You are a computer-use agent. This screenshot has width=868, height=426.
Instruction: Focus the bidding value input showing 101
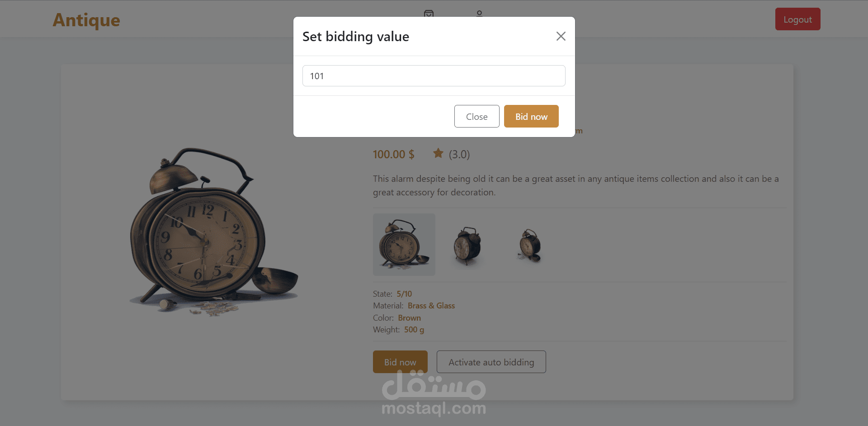[434, 76]
